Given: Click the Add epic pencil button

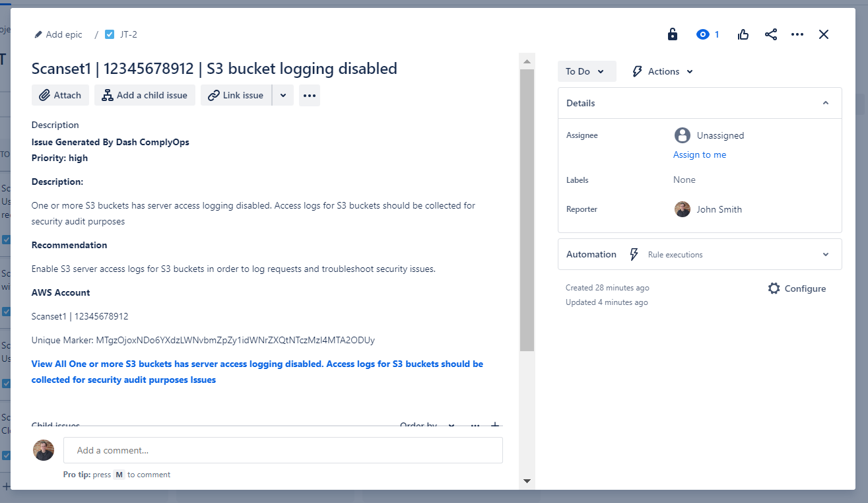Looking at the screenshot, I should click(59, 34).
